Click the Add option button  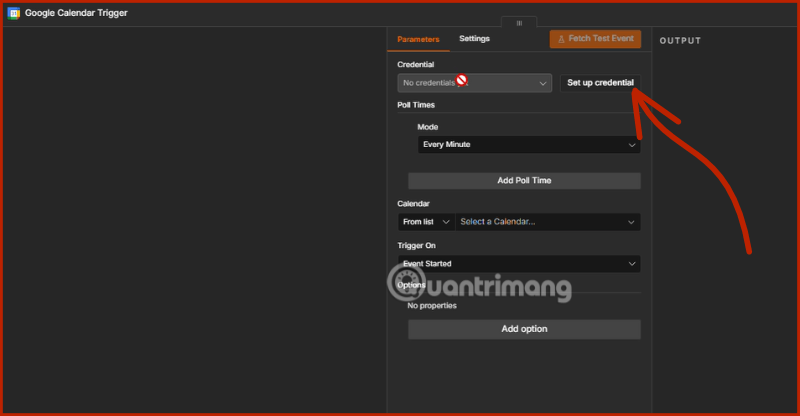[x=524, y=329]
